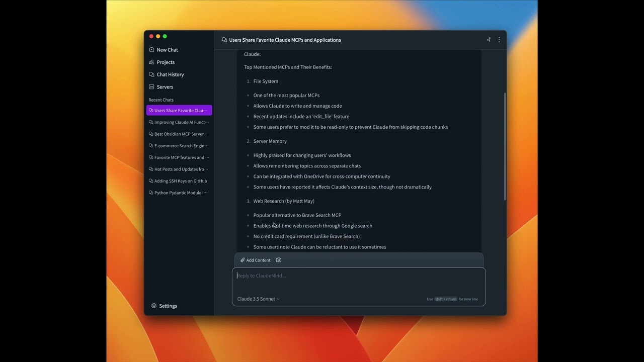The width and height of the screenshot is (644, 362).
Task: Click the paperclip Add Content icon
Action: pyautogui.click(x=243, y=260)
